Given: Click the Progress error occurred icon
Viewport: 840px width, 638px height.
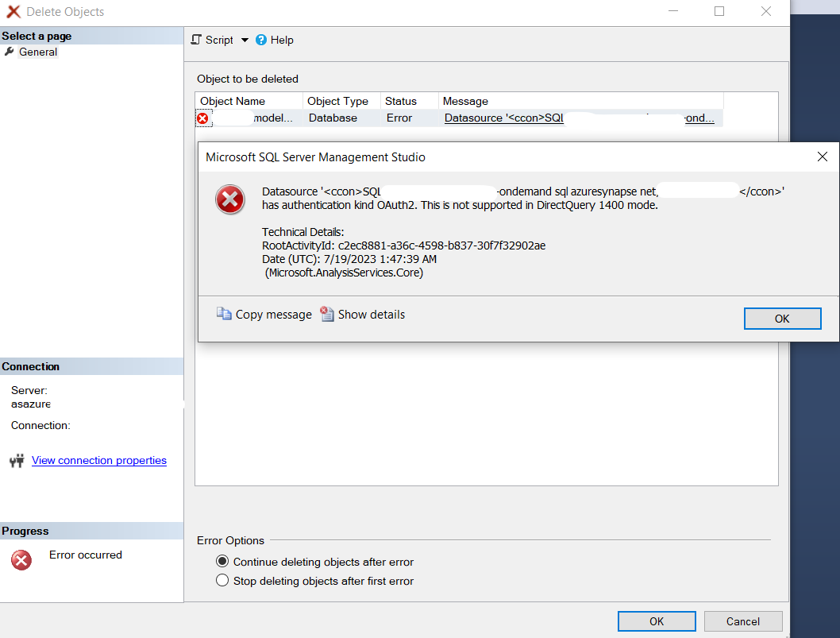Looking at the screenshot, I should (21, 560).
